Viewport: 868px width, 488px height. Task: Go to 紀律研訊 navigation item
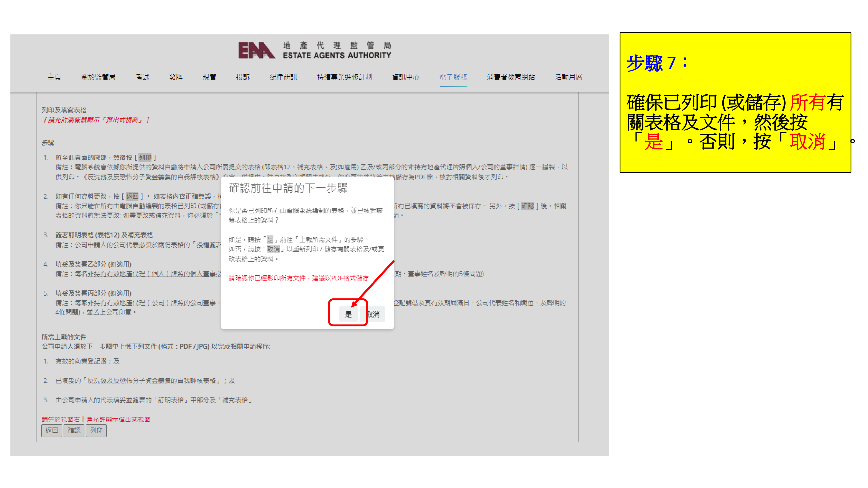pyautogui.click(x=283, y=77)
